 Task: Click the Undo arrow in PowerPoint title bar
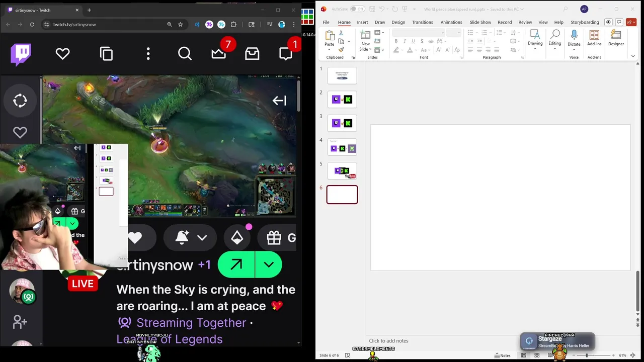coord(382,9)
